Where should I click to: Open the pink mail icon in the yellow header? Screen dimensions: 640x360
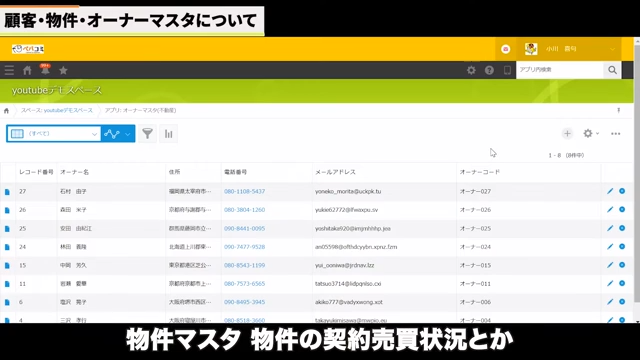click(x=505, y=49)
